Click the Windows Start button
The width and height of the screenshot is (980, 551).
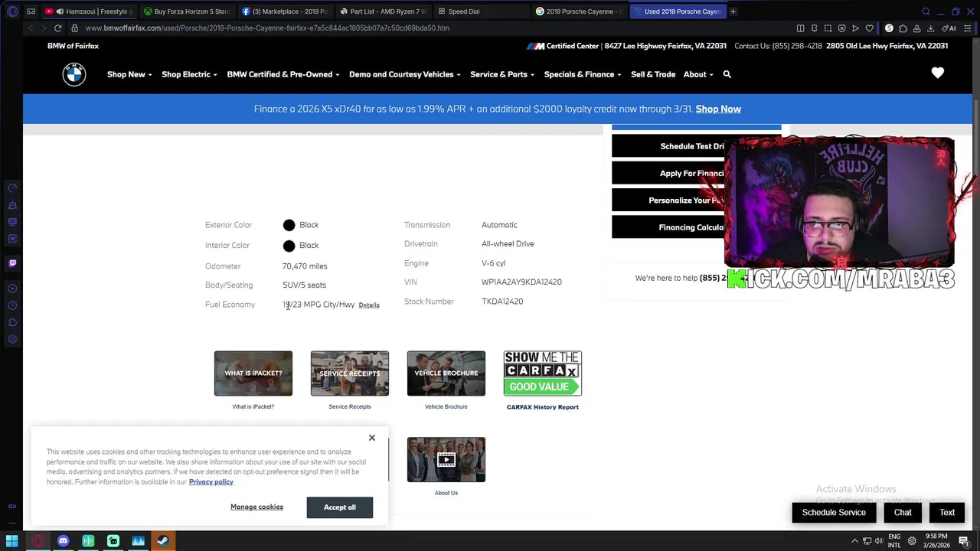click(12, 541)
